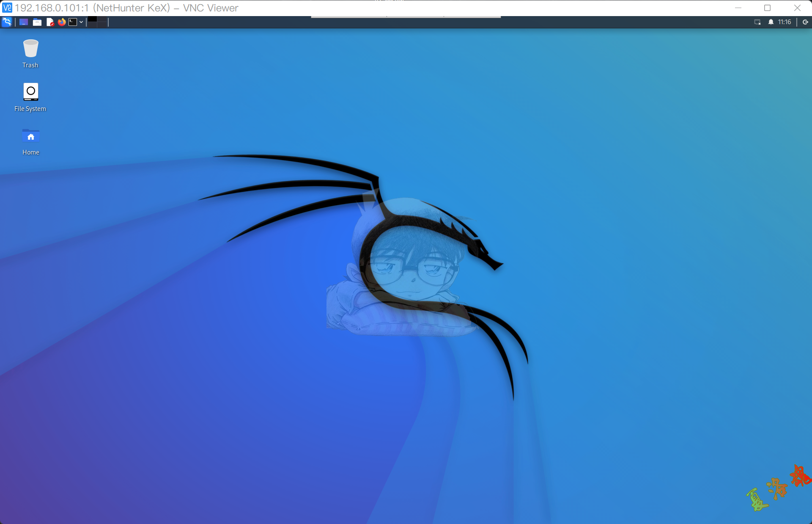Click the Show Desktop panel icon
The height and width of the screenshot is (524, 812).
24,22
